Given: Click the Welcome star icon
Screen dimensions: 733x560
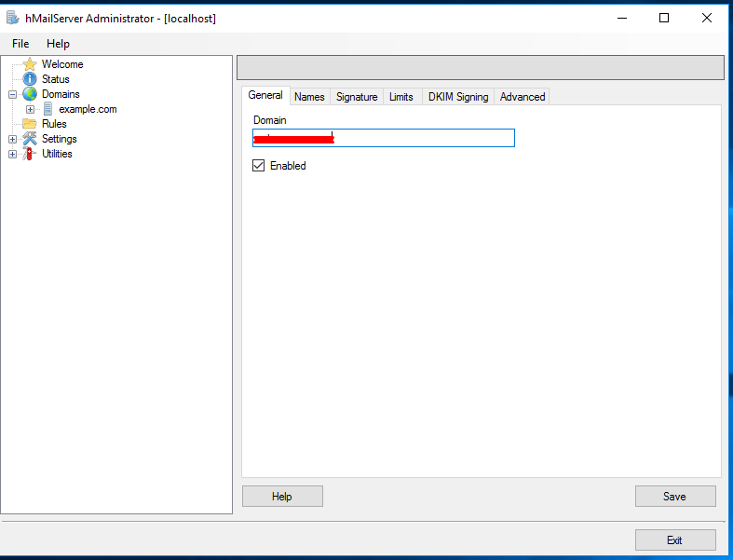Looking at the screenshot, I should coord(30,64).
